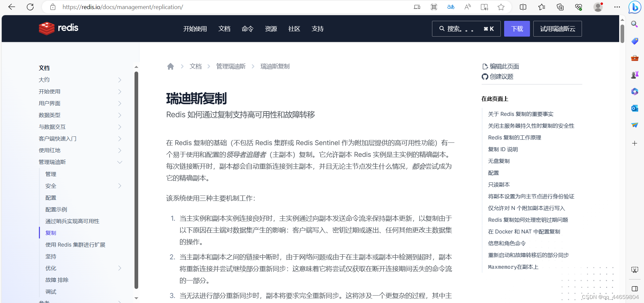This screenshot has width=644, height=303.
Task: Click the 编辑此页面 link
Action: point(501,67)
